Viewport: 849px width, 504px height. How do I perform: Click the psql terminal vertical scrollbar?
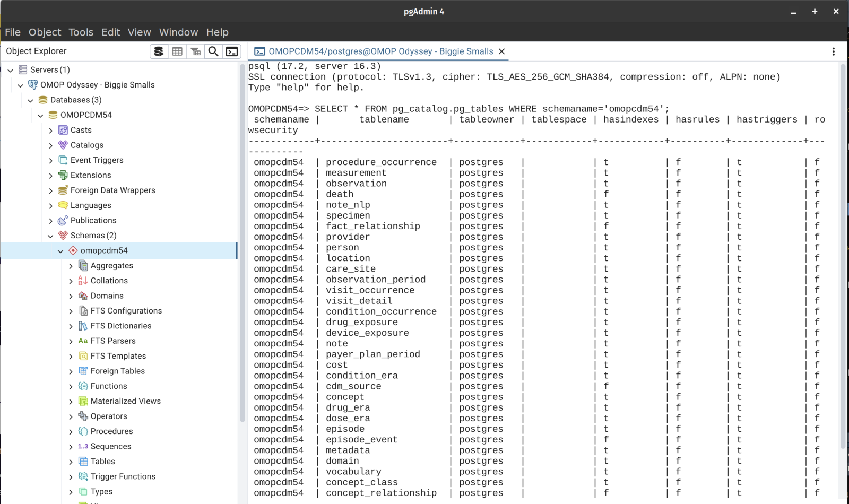point(843,255)
